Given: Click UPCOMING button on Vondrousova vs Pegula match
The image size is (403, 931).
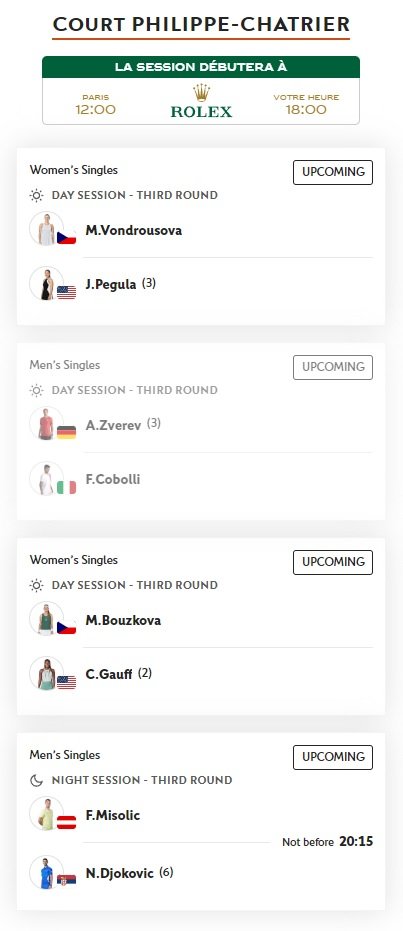Looking at the screenshot, I should click(x=333, y=172).
